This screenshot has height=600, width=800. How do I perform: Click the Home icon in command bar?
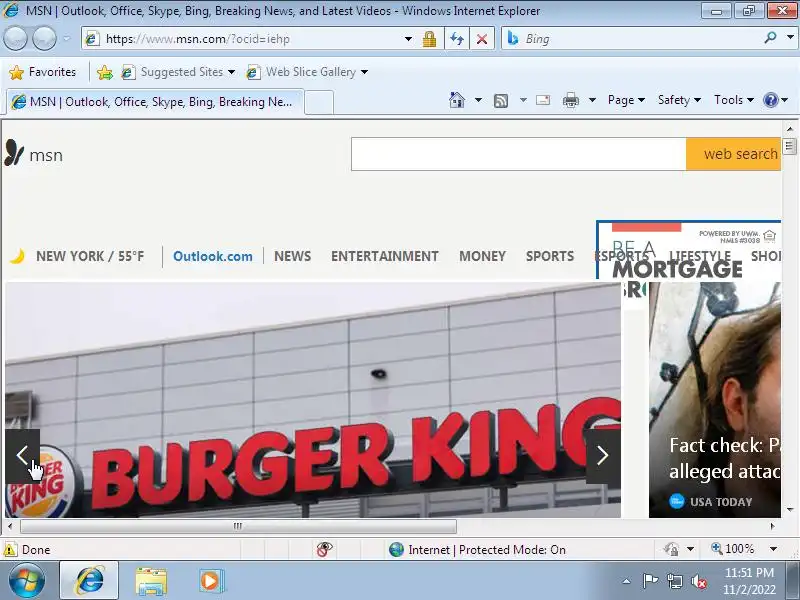click(x=457, y=100)
